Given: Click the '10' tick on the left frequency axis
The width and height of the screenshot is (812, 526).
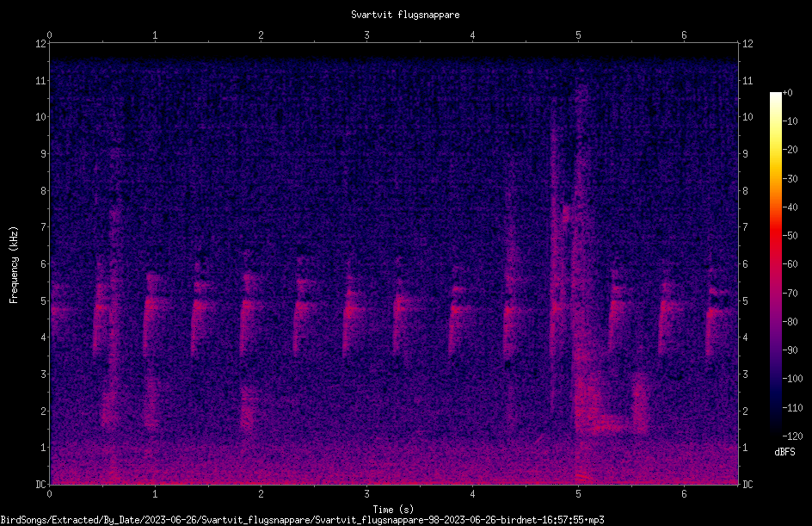Looking at the screenshot, I should coord(41,117).
